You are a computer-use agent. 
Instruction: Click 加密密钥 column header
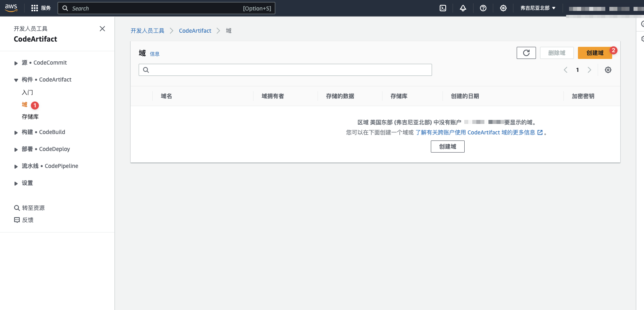pyautogui.click(x=583, y=96)
